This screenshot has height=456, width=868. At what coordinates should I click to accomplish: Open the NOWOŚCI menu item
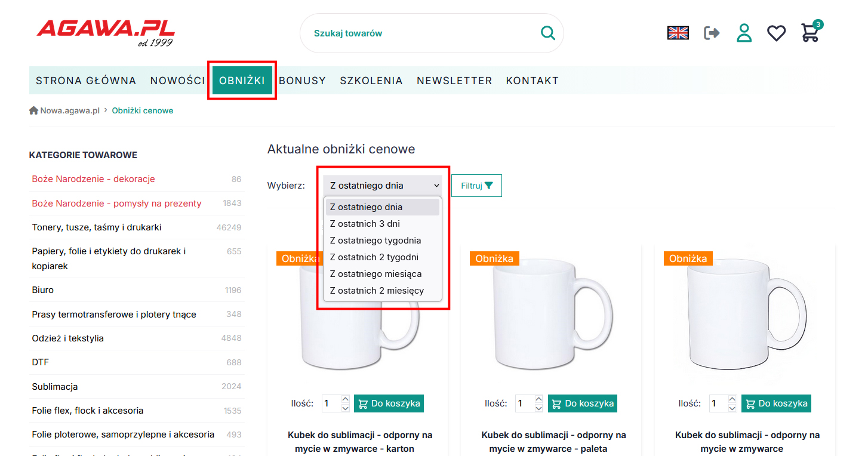click(x=177, y=81)
